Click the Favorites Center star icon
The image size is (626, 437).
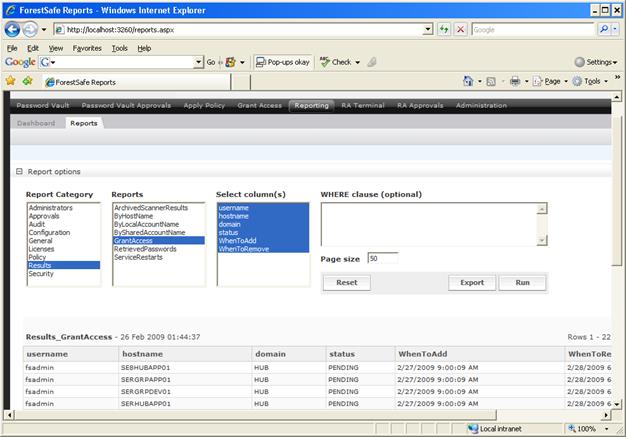(x=10, y=81)
